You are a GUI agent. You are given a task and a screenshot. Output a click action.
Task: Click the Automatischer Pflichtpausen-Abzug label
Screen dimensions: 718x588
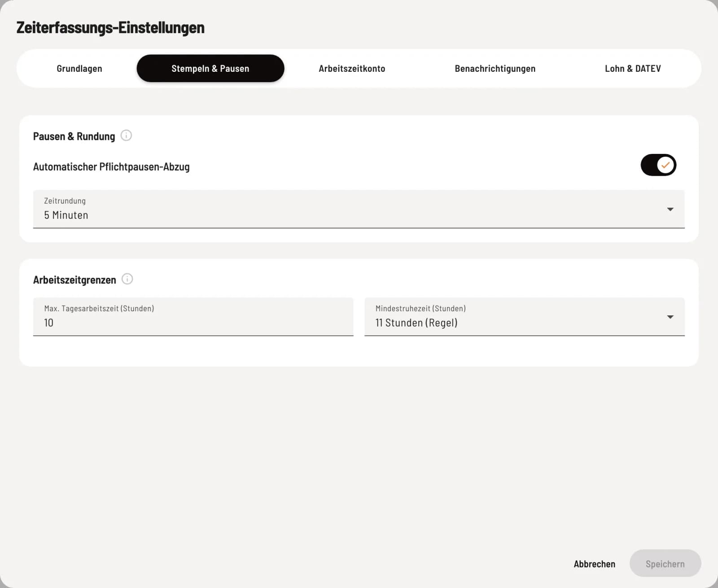coord(111,167)
